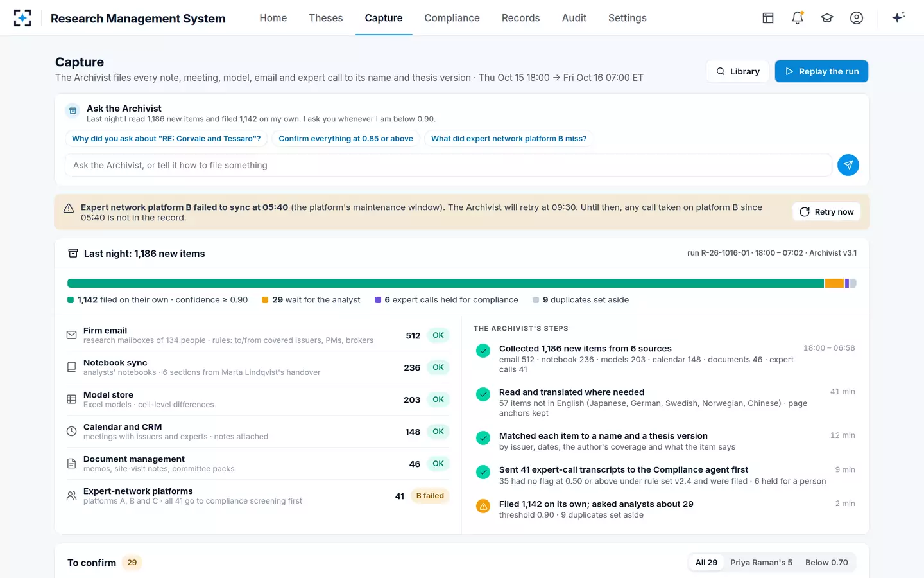Screen dimensions: 924x578
Task: Click green legend swatch for 1,142 filed
Action: [x=71, y=300]
